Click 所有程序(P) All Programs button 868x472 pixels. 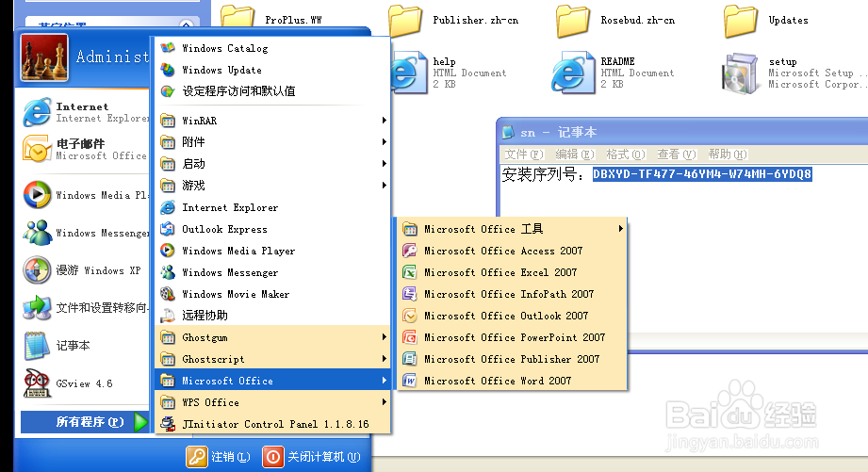[85, 422]
